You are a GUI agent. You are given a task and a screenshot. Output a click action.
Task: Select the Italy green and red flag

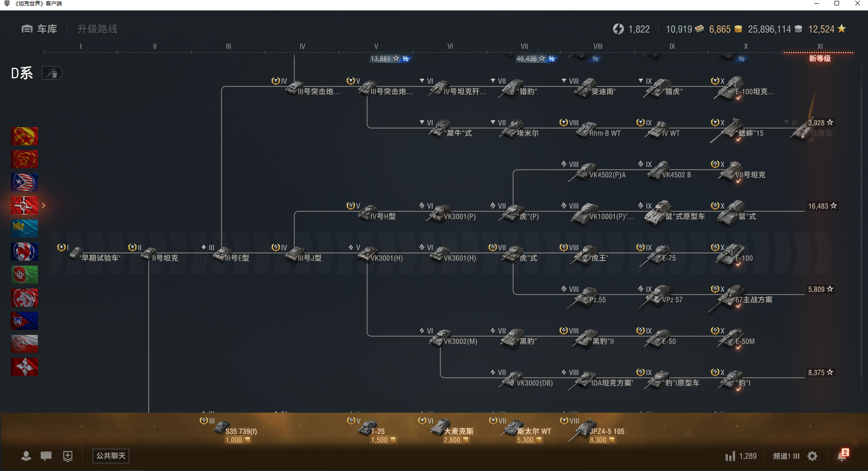[x=24, y=275]
